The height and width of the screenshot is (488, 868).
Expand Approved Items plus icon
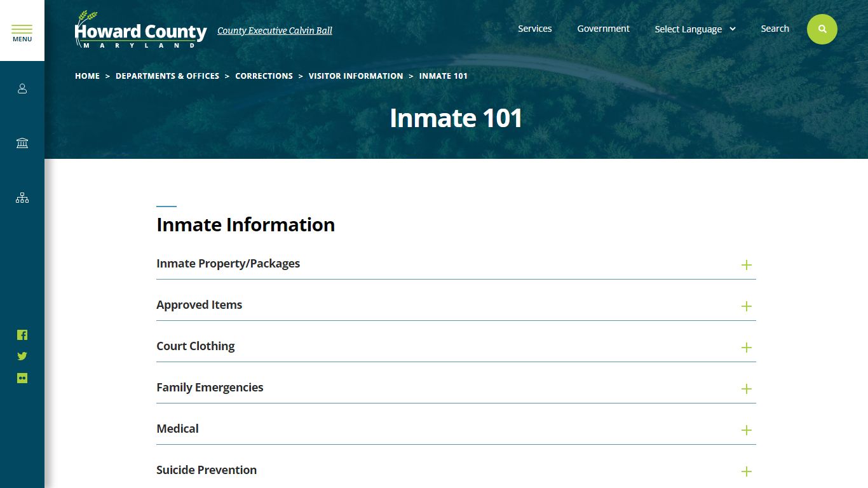point(747,306)
